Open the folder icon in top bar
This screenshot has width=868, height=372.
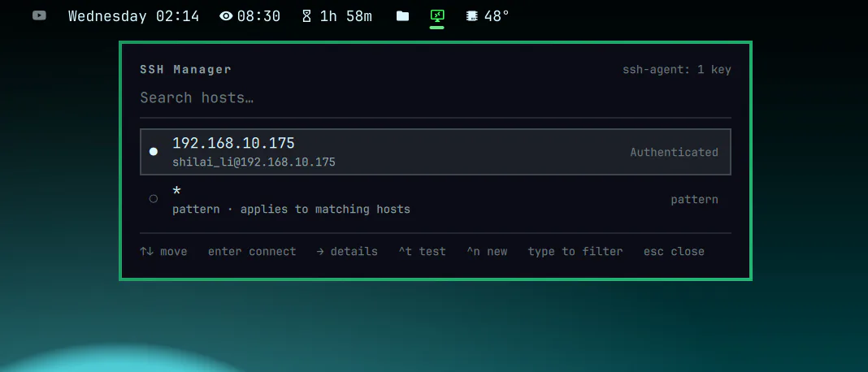click(402, 16)
